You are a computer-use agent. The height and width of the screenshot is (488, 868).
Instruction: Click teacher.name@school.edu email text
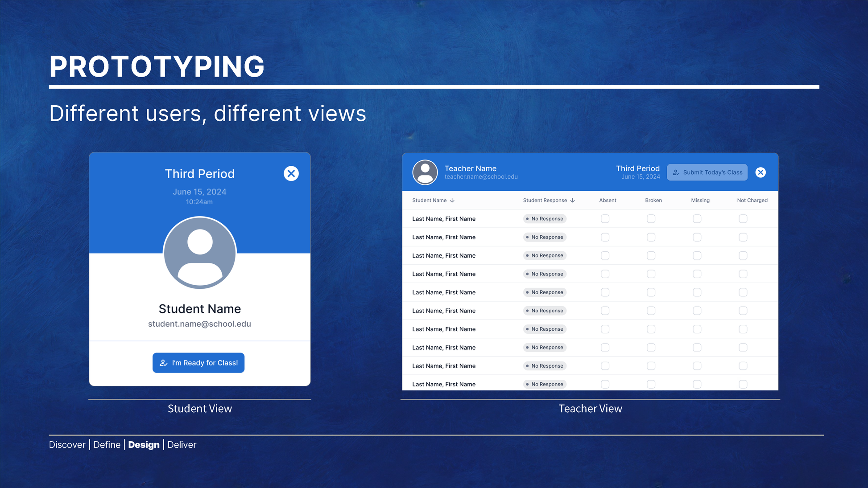(x=481, y=177)
